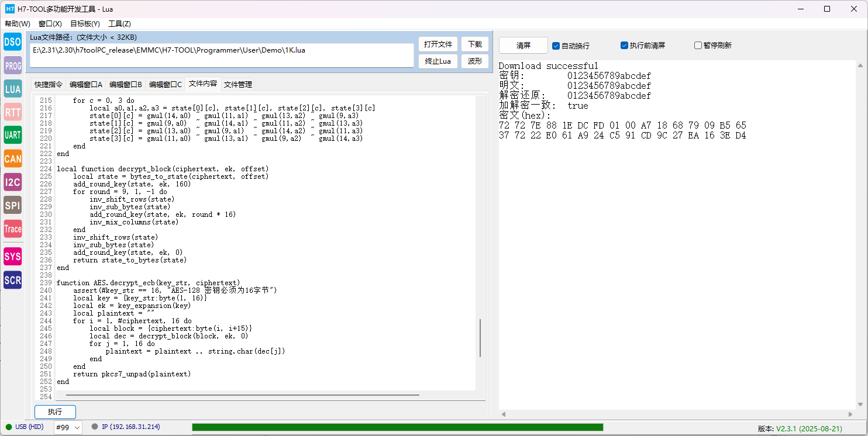Viewport: 868px width, 436px height.
Task: Toggle the 执行前清屏 checkbox
Action: pos(624,46)
